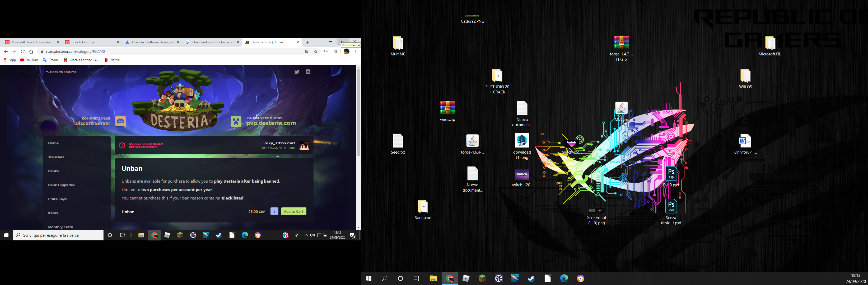Click the browser reload button
Screen dimensions: 868x285
point(22,51)
